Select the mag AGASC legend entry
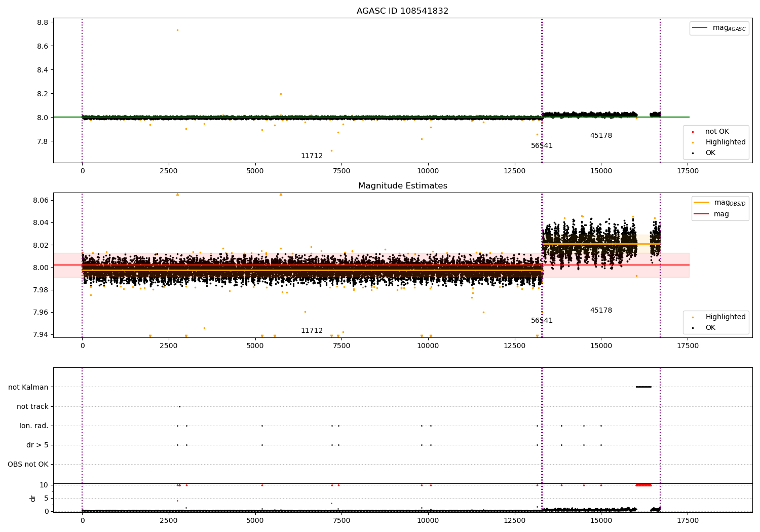Screen dimensions: 760x532 (719, 28)
